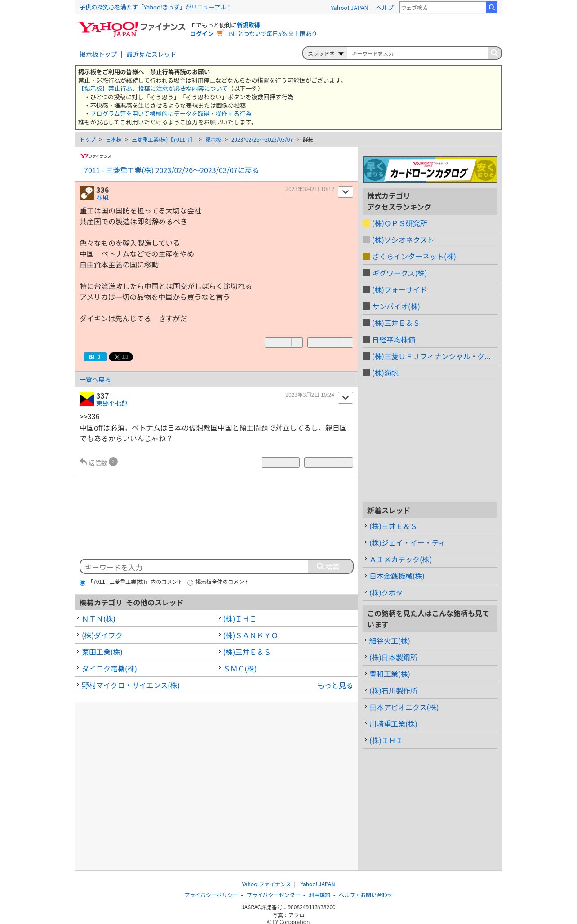Click the X post share button
The image size is (577, 924).
pos(121,357)
